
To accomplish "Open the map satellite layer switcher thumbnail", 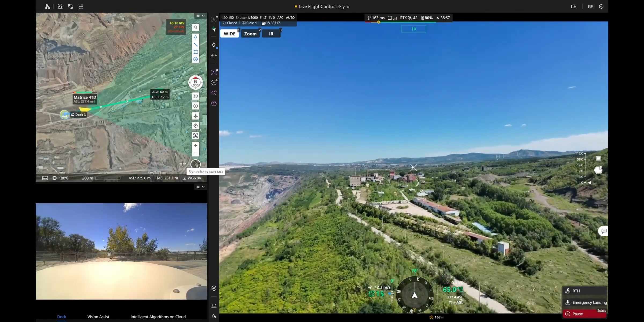I will click(196, 164).
